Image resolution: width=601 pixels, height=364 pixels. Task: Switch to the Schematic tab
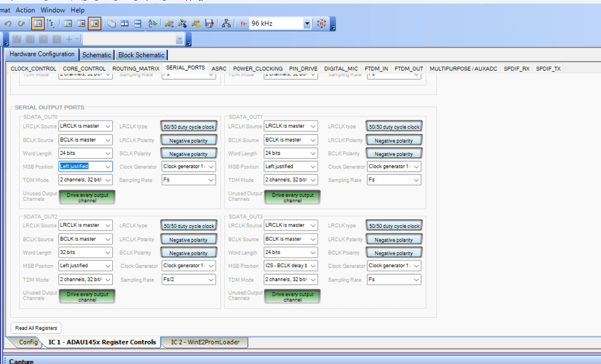96,55
